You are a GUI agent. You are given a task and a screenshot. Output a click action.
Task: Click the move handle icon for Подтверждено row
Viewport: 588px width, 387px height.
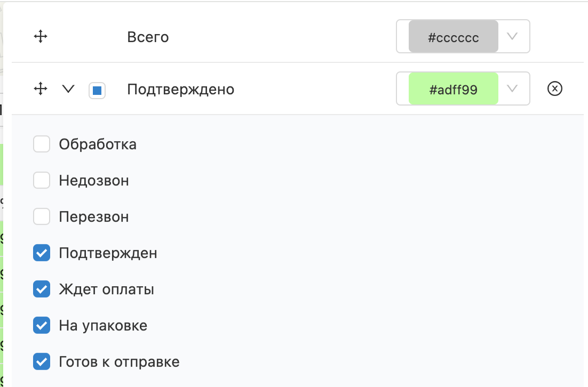point(41,89)
